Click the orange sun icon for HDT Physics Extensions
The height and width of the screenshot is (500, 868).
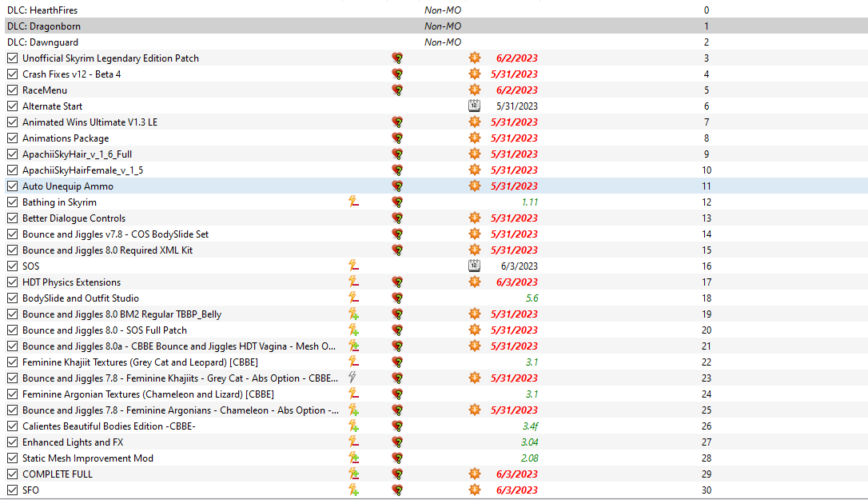(x=475, y=282)
